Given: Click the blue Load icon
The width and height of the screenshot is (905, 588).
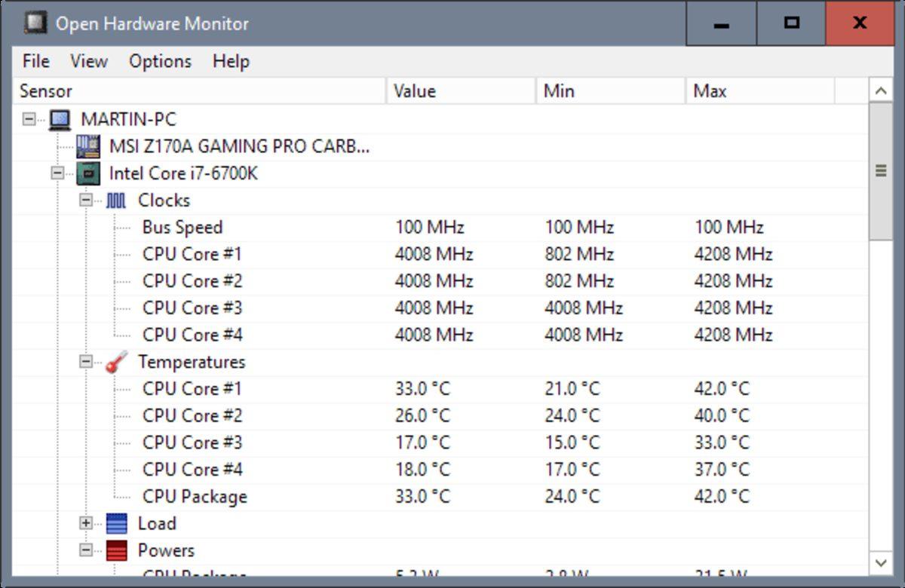Looking at the screenshot, I should [116, 523].
